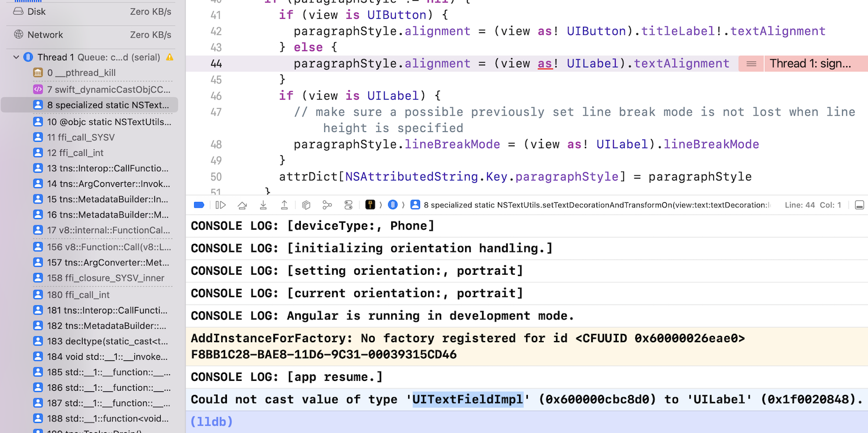Open the Debug View Hierarchy tool
Viewport: 868px width, 433px height.
click(306, 204)
